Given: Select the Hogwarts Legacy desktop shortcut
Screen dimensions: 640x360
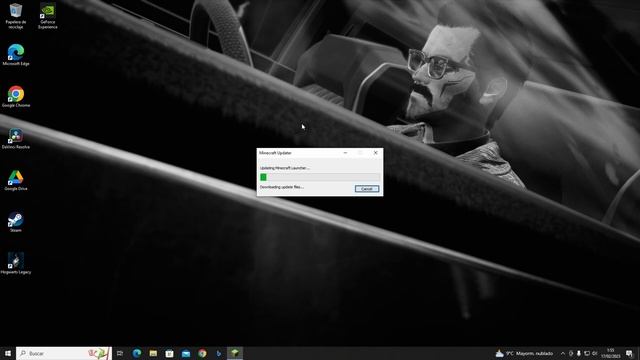Looking at the screenshot, I should click(x=16, y=264).
